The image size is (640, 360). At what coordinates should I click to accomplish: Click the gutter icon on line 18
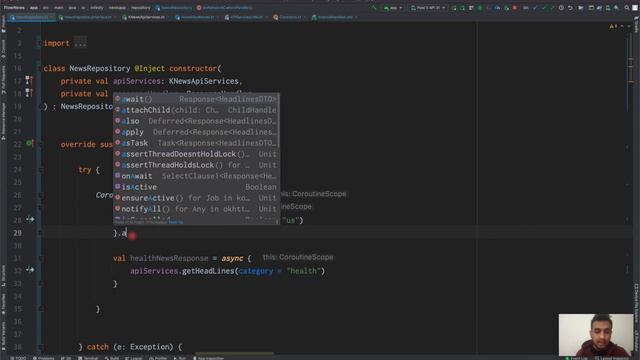tap(29, 93)
